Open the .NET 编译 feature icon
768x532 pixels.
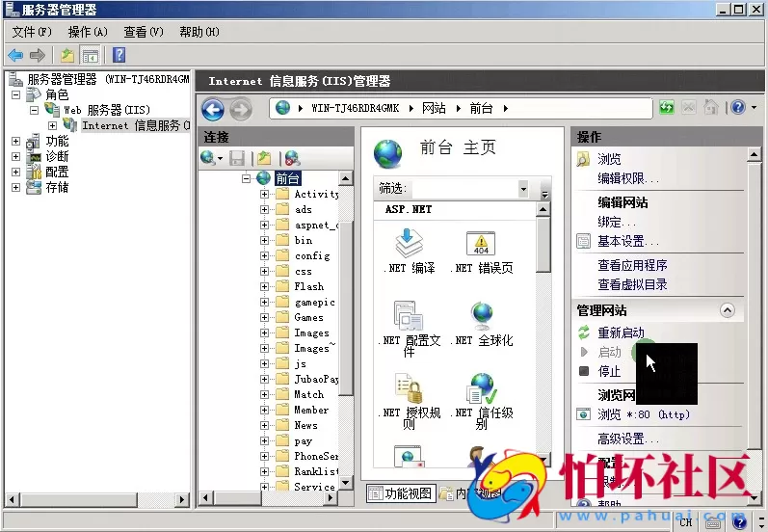(409, 245)
